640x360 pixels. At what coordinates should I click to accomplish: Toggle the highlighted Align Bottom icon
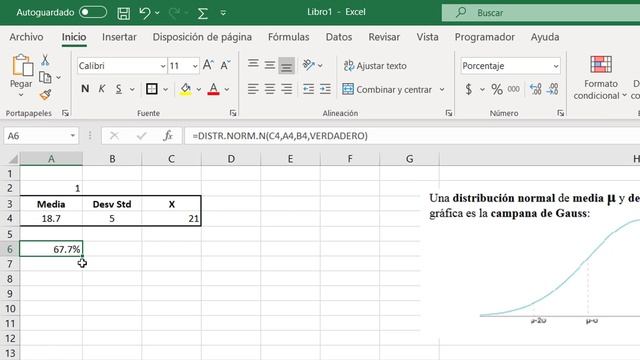pyautogui.click(x=287, y=66)
